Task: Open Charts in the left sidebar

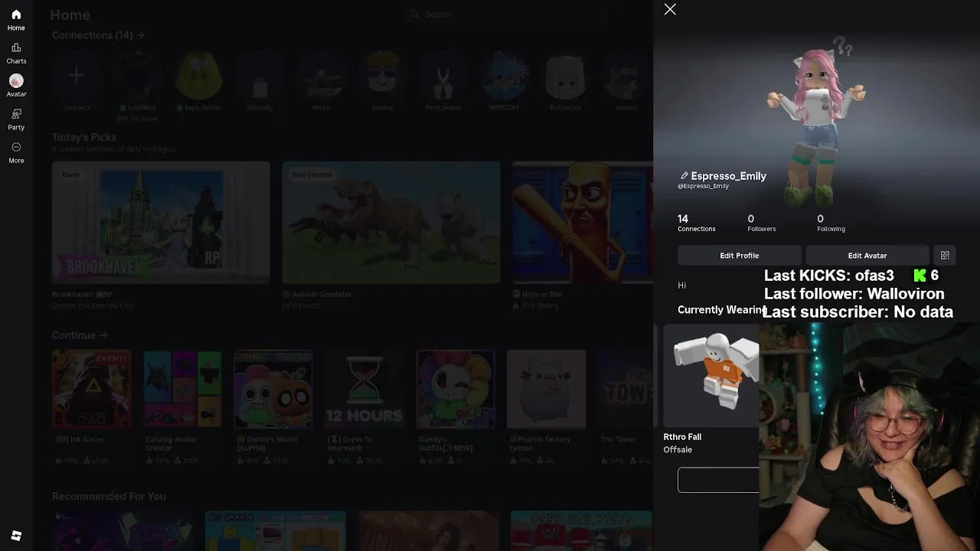Action: (x=16, y=54)
